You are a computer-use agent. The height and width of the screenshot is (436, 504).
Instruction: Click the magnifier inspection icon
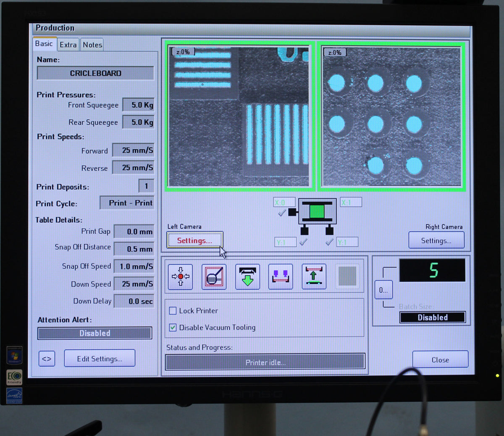(214, 277)
